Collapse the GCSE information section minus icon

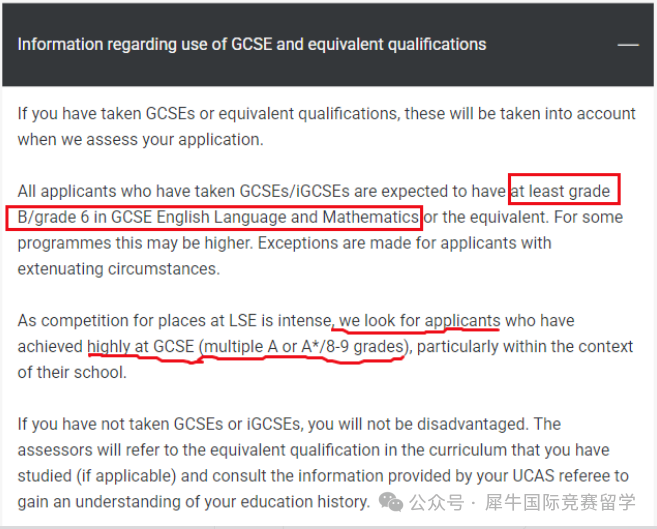tap(627, 45)
